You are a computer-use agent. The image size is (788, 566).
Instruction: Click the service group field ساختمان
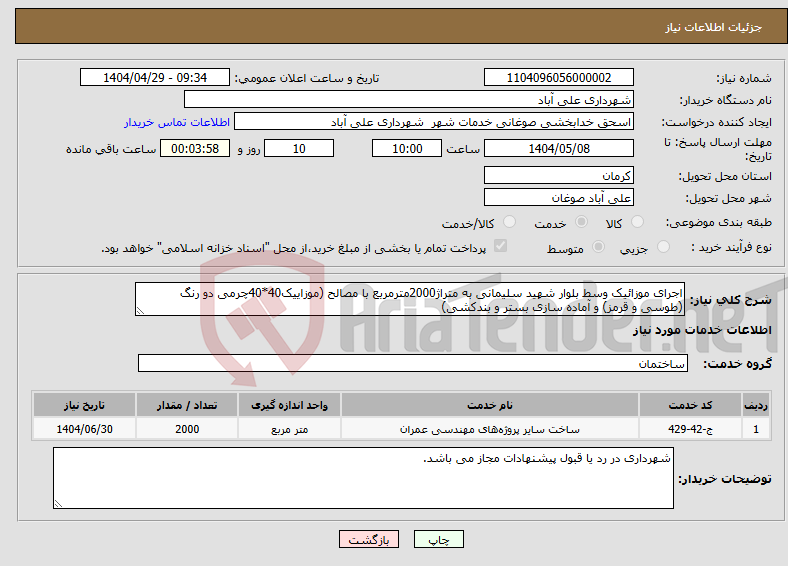click(x=413, y=363)
